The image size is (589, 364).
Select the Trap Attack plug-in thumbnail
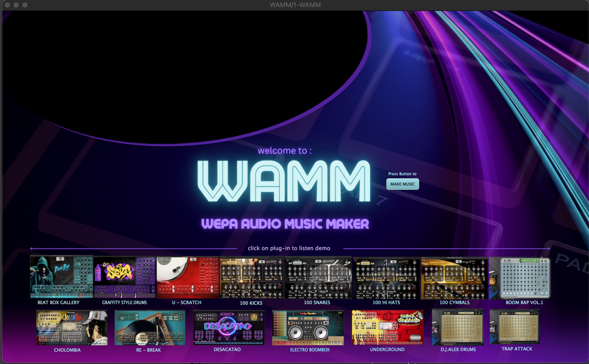[515, 327]
